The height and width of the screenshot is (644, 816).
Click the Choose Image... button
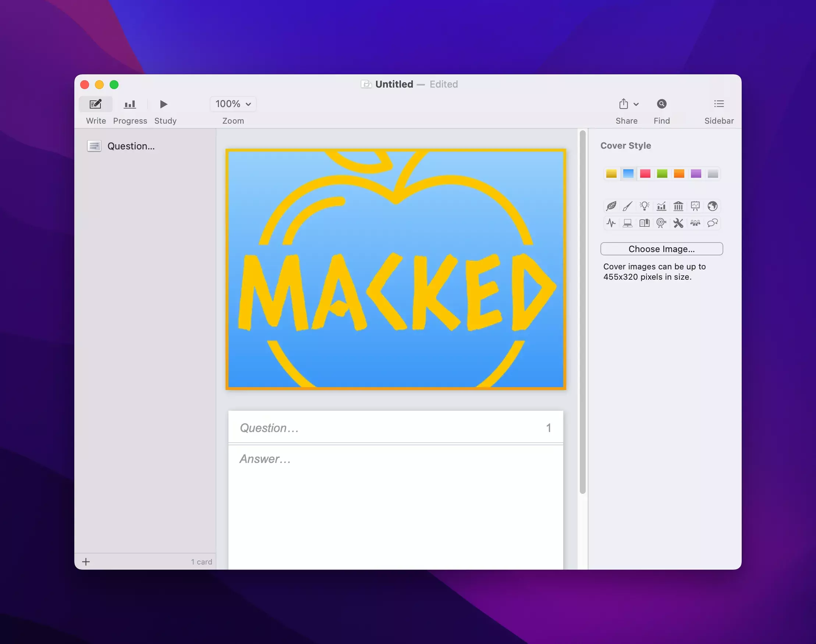[661, 249]
